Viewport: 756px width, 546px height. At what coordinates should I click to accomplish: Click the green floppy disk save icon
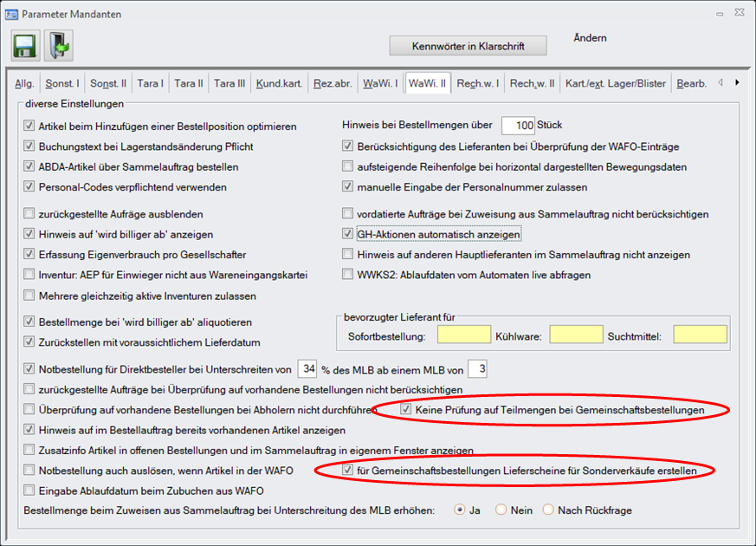(24, 45)
